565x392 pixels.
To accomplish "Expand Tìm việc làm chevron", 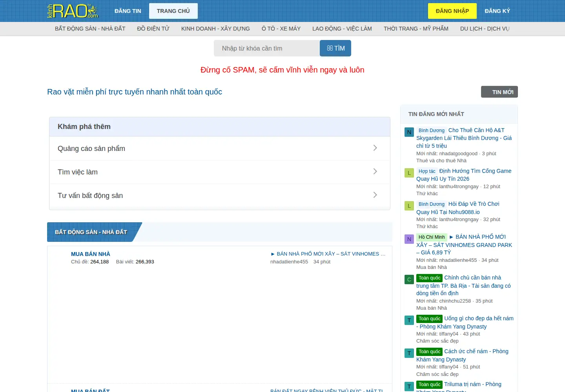I will (x=375, y=171).
